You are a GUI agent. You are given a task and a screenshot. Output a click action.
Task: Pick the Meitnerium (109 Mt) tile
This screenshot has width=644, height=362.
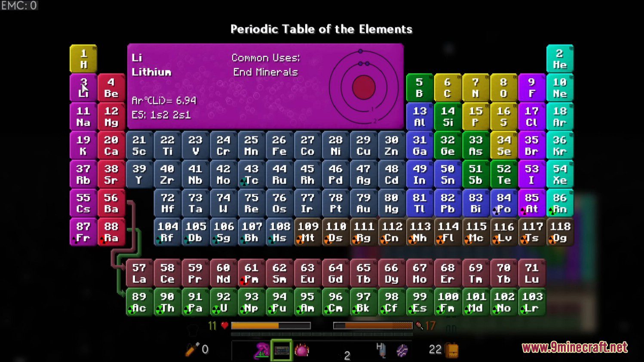click(307, 232)
